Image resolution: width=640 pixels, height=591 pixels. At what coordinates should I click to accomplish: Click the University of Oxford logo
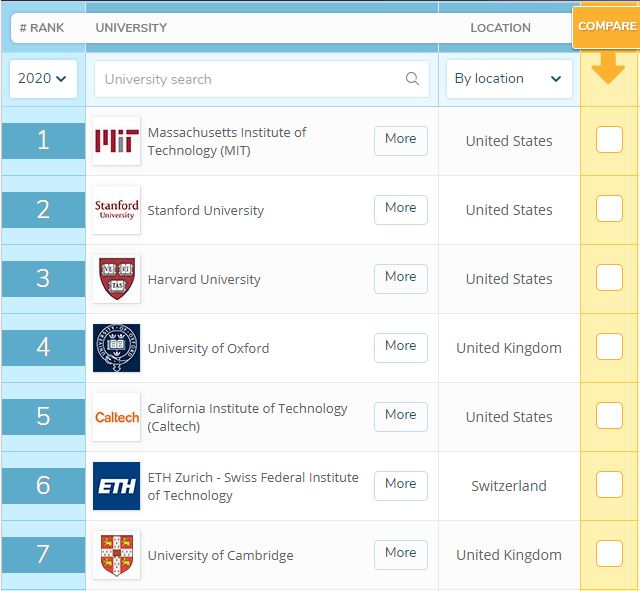(116, 348)
